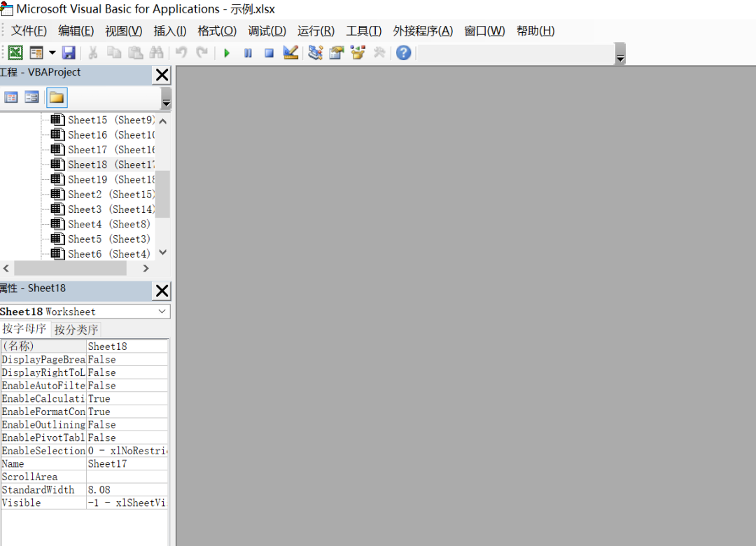Toggle Design Mode icon
This screenshot has height=546, width=756.
[290, 52]
